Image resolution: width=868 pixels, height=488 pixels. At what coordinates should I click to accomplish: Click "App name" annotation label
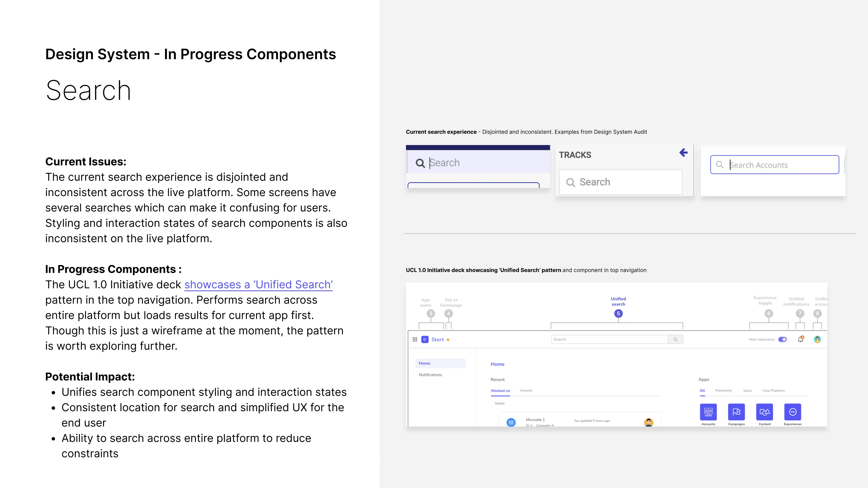coord(426,303)
